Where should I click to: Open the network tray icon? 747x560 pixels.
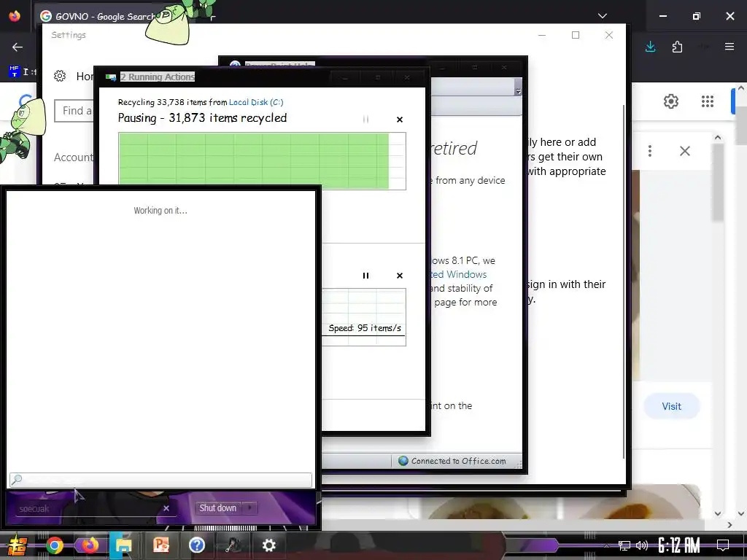point(624,545)
